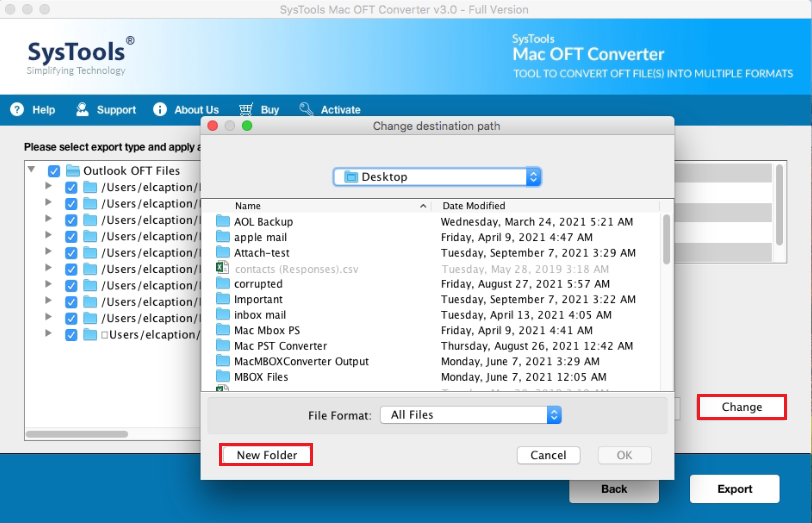Select the 'MacMBOXConverter Output' row name
The height and width of the screenshot is (523, 812).
301,361
